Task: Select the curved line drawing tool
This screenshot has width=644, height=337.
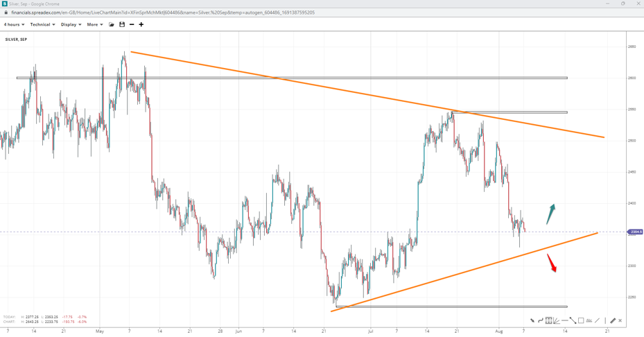Action: tap(541, 320)
